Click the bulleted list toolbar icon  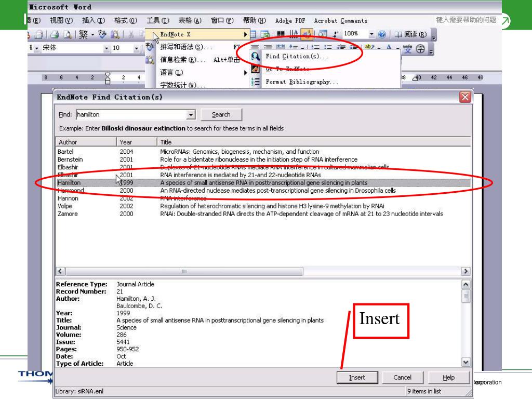pyautogui.click(x=328, y=47)
